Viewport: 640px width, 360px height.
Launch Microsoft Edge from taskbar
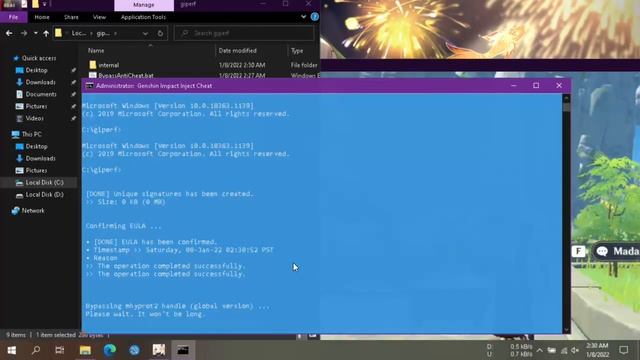pos(109,350)
